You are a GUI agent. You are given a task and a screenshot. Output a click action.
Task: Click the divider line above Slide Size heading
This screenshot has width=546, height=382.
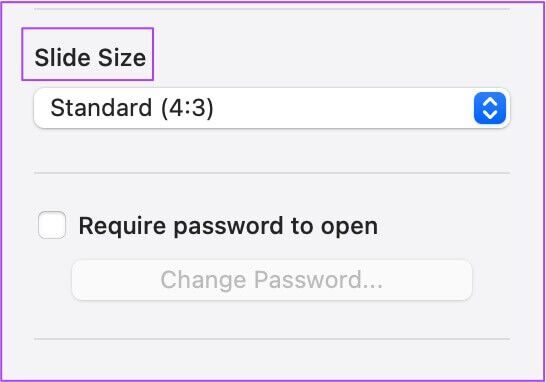pos(272,9)
